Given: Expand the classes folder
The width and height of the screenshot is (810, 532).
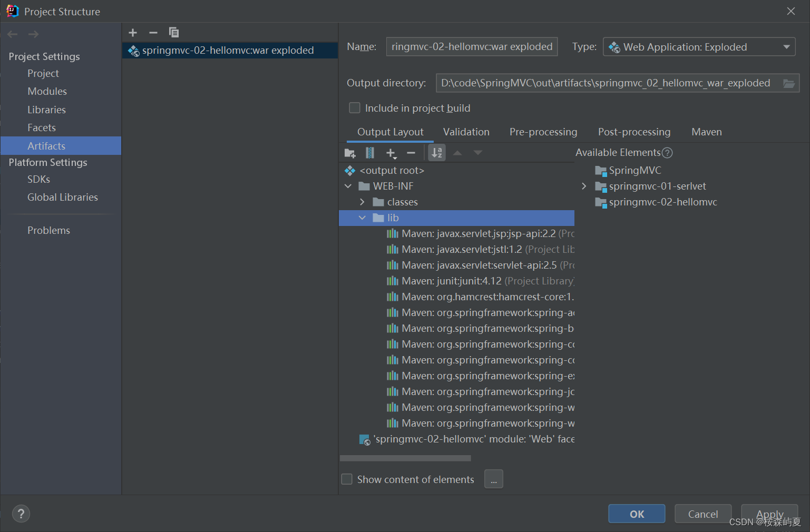Looking at the screenshot, I should click(362, 202).
